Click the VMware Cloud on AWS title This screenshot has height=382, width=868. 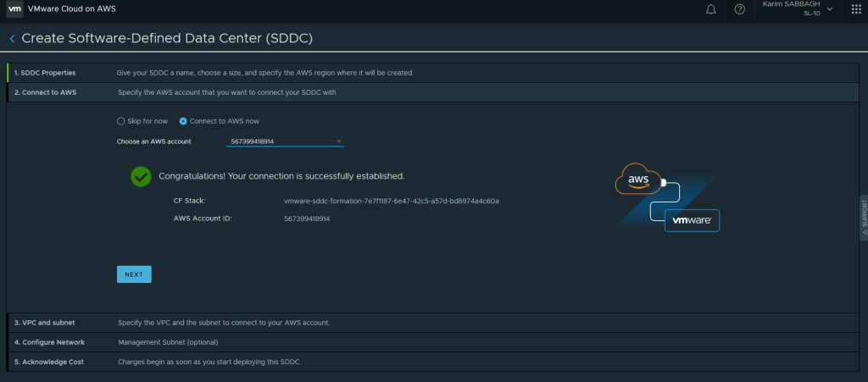(x=72, y=8)
